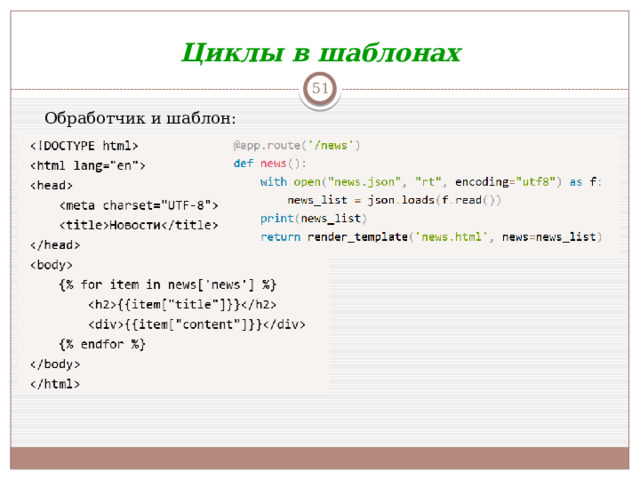Click the '<h2>{{item["title"]}}</h2>' line

click(182, 304)
